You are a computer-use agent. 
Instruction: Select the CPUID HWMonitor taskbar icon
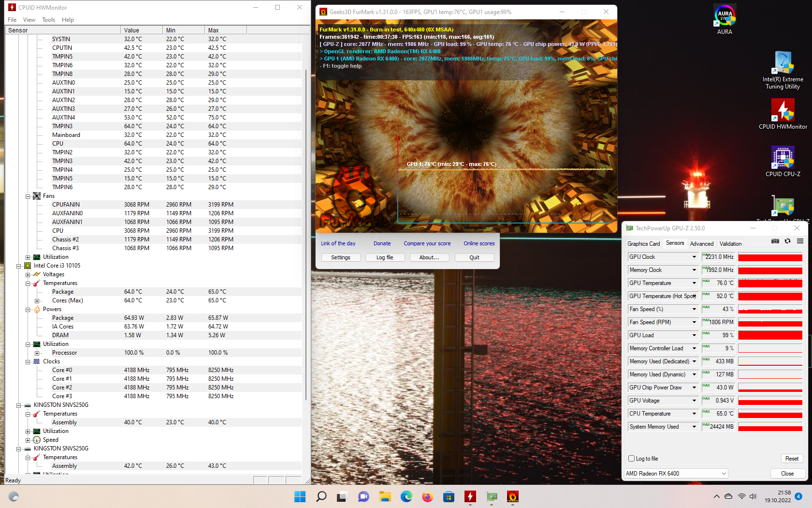pyautogui.click(x=470, y=496)
